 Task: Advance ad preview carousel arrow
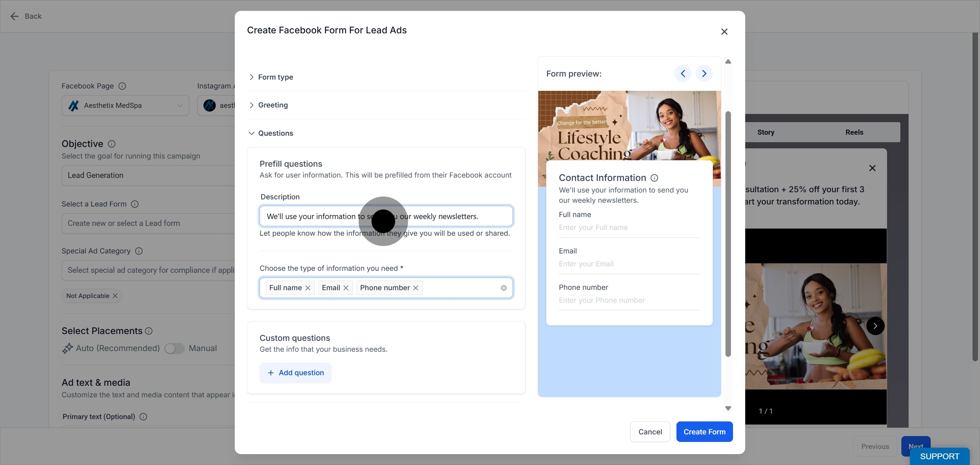(875, 326)
